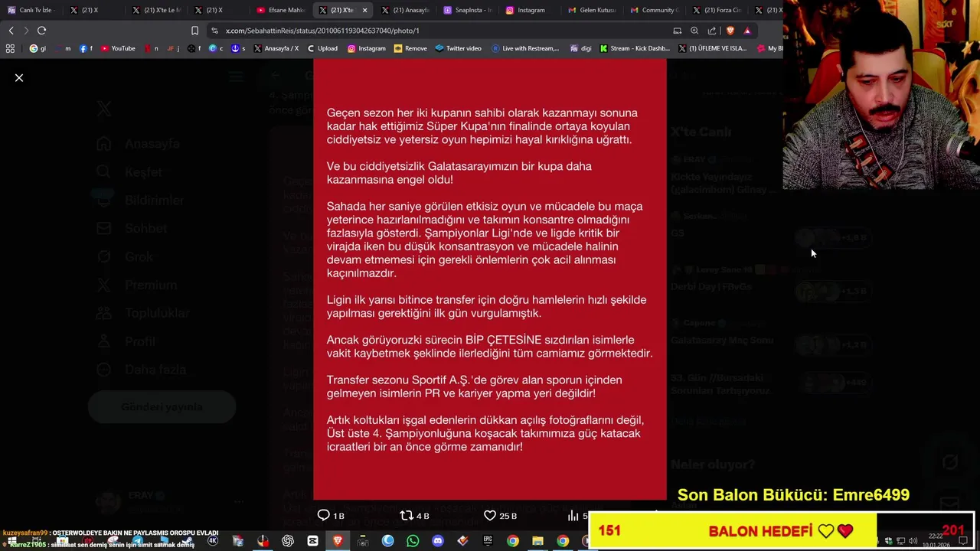This screenshot has height=551, width=980.
Task: Close the active (21) X'te tab
Action: click(364, 10)
